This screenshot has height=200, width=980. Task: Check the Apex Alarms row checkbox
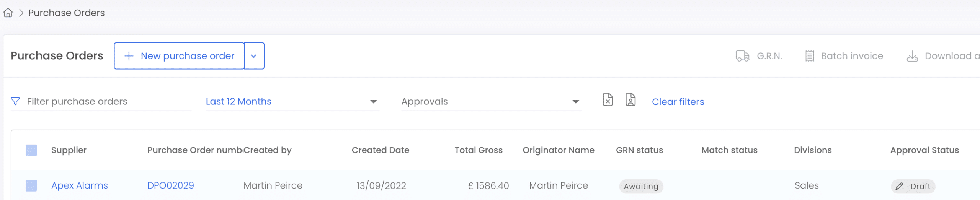coord(31,186)
